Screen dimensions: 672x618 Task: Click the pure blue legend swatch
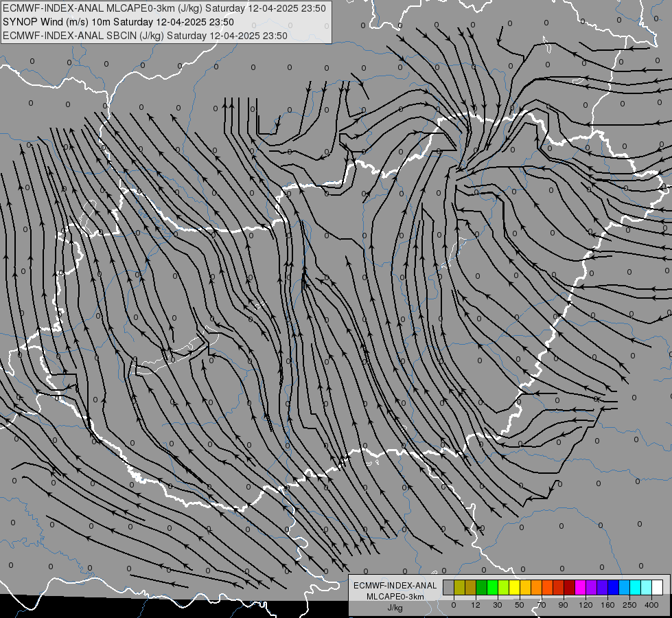613,587
